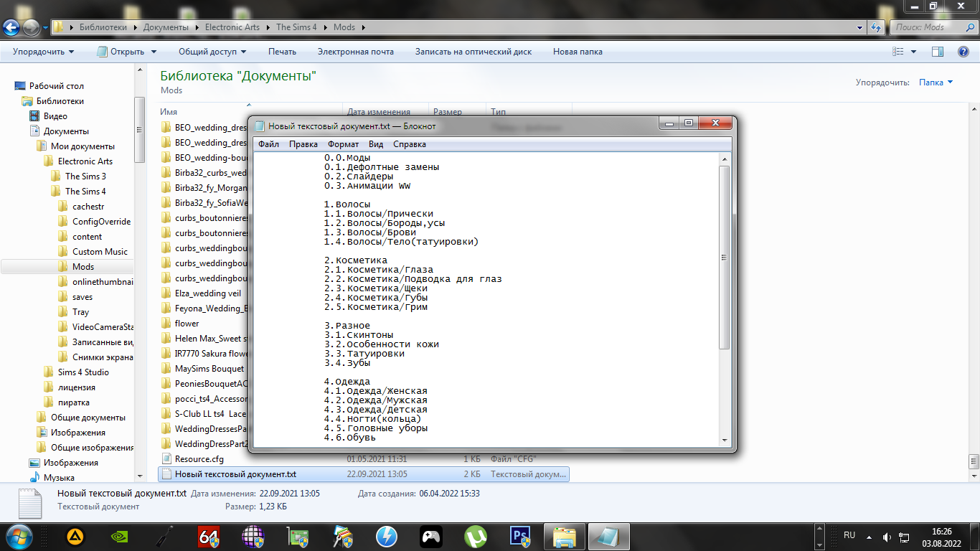Switch to Notepad window on taskbar

(609, 536)
